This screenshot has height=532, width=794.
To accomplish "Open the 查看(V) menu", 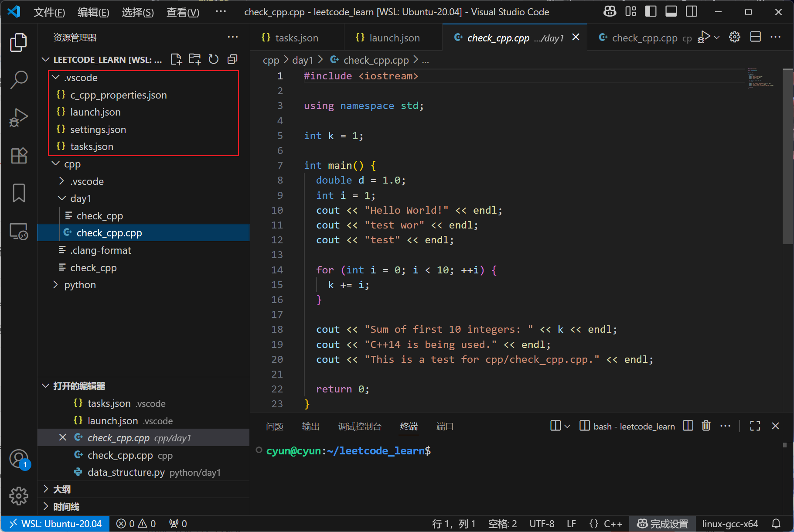I will (183, 12).
